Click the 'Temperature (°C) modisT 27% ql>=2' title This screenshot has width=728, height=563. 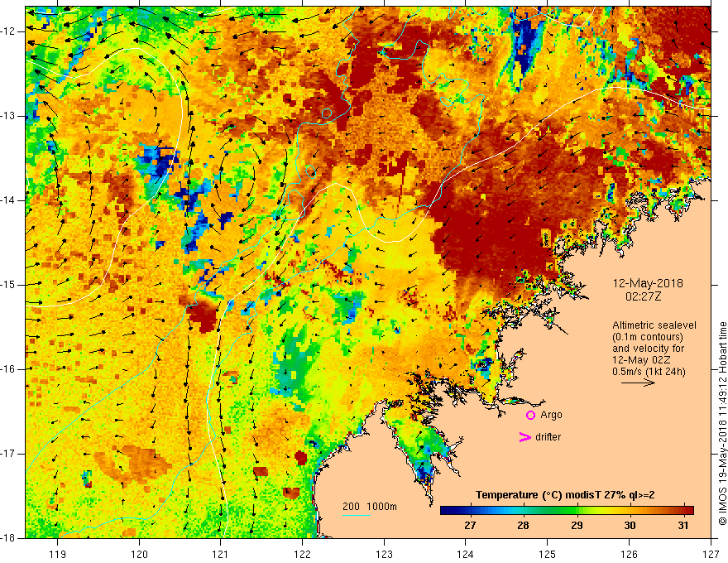(x=565, y=495)
